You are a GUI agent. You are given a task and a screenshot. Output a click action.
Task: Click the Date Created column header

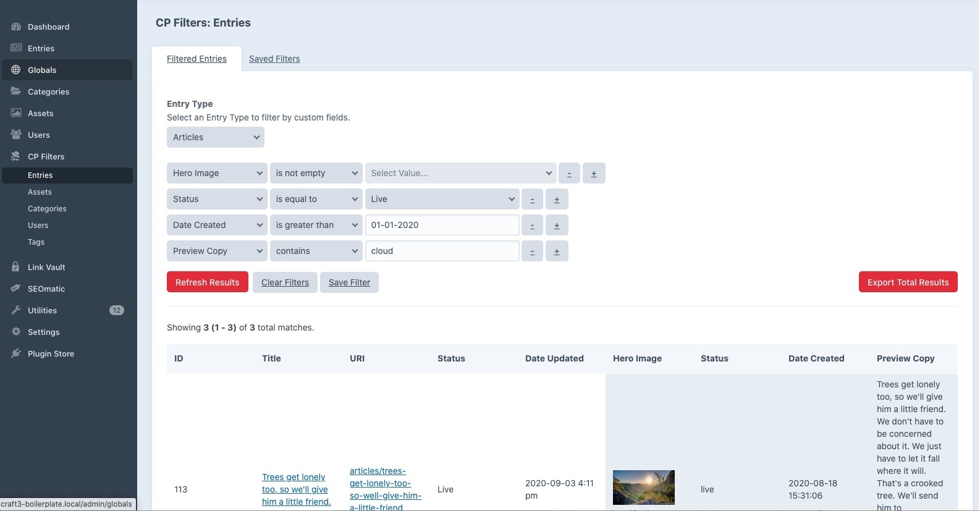816,358
